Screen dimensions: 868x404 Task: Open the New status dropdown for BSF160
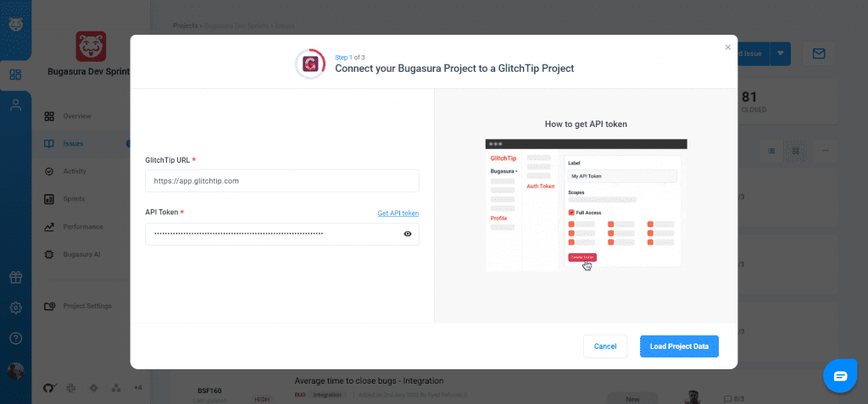[x=632, y=398]
